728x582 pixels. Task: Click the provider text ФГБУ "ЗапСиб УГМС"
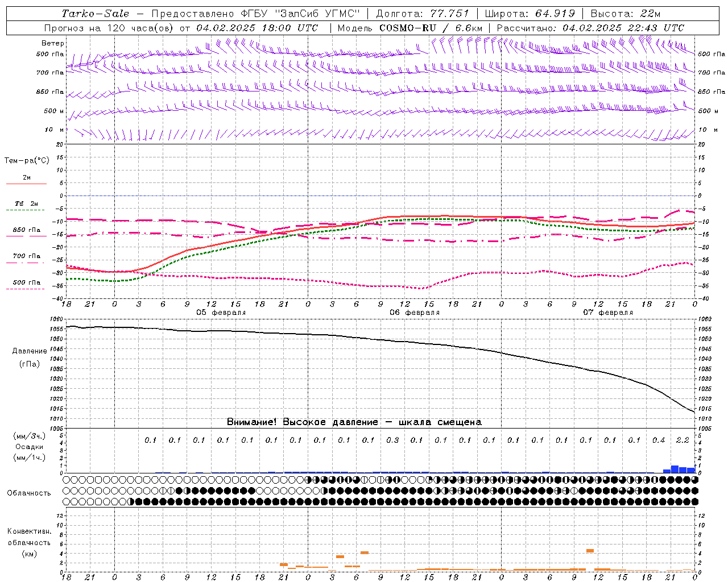[x=301, y=14]
